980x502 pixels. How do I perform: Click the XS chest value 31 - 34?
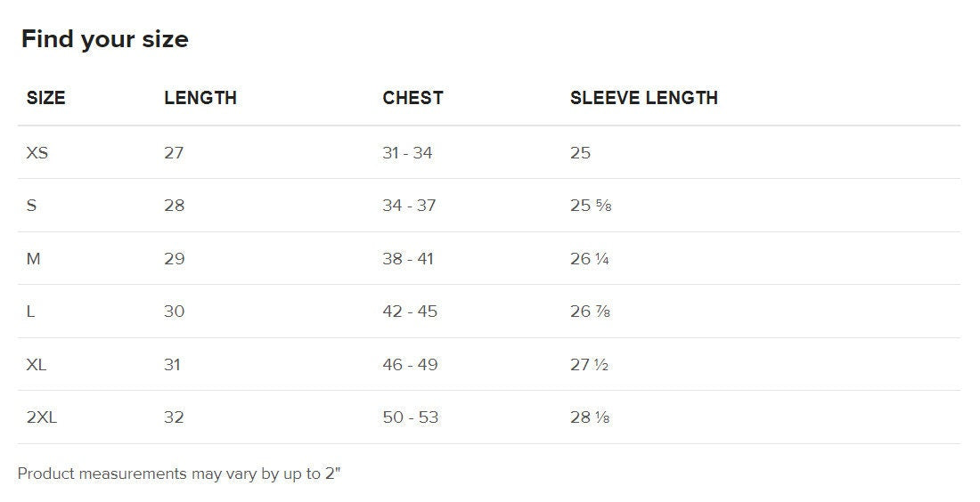[407, 153]
